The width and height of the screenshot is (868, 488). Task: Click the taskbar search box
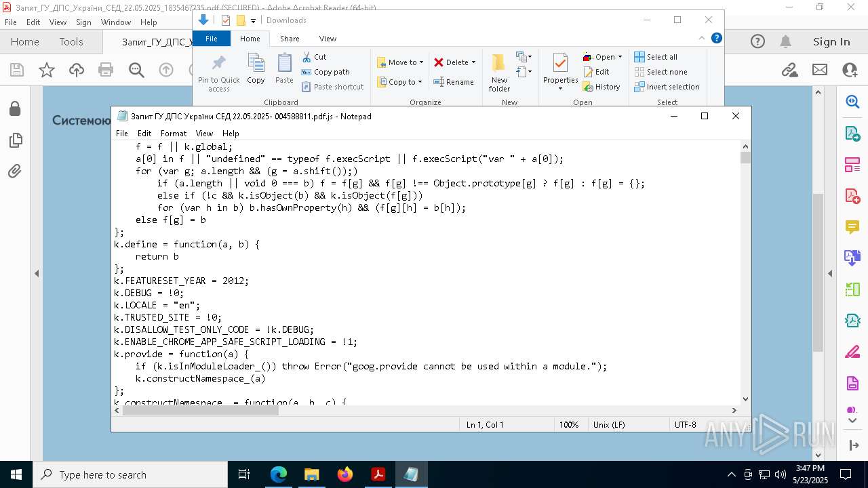coord(130,474)
